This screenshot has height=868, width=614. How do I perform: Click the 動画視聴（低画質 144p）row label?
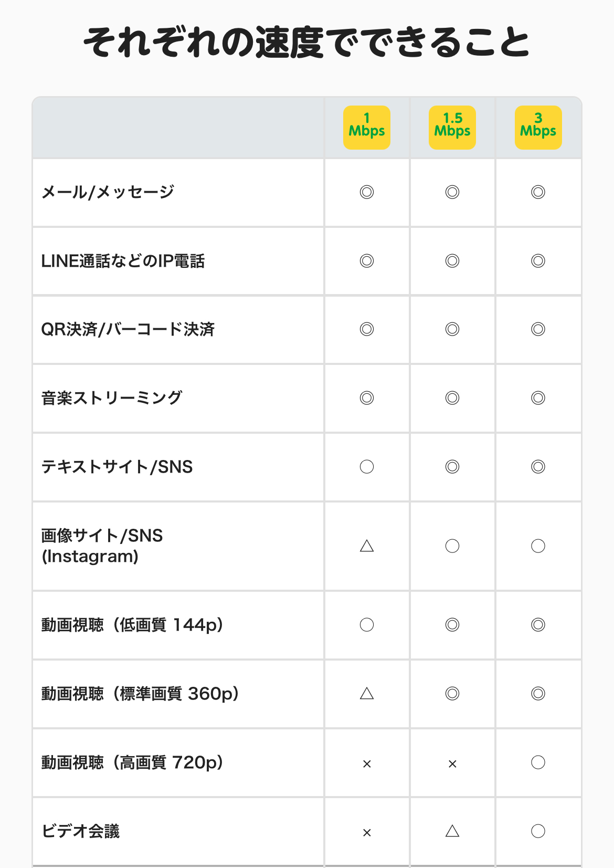pyautogui.click(x=132, y=625)
